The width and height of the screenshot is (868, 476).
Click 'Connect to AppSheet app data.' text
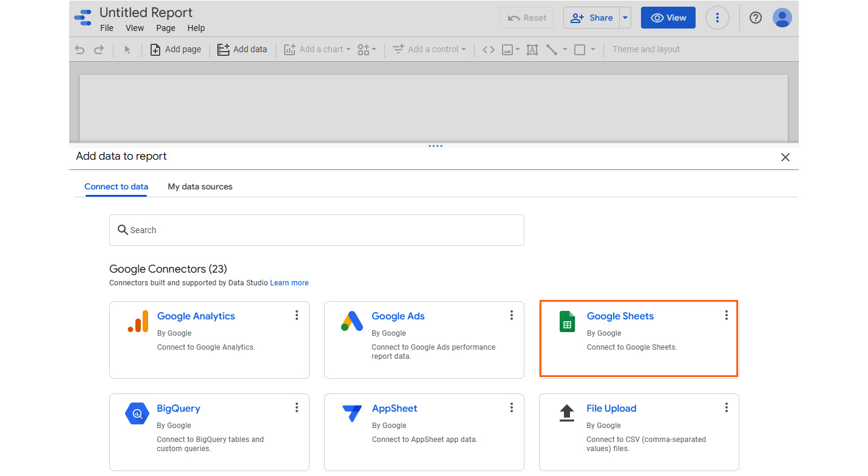click(424, 440)
